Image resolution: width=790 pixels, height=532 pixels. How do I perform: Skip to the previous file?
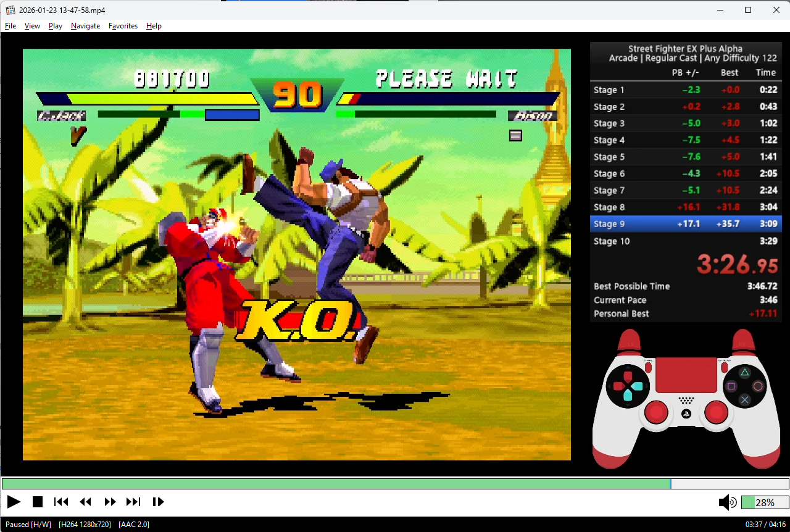[x=61, y=502]
